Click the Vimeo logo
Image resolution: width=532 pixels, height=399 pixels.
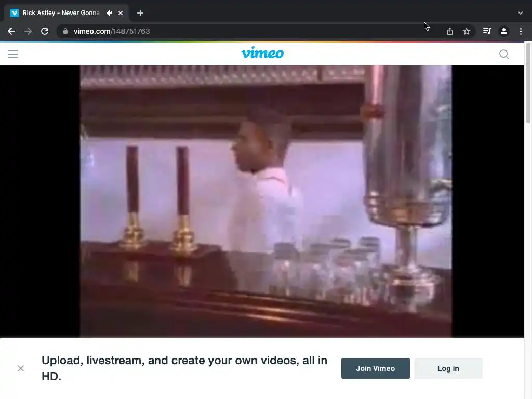262,53
